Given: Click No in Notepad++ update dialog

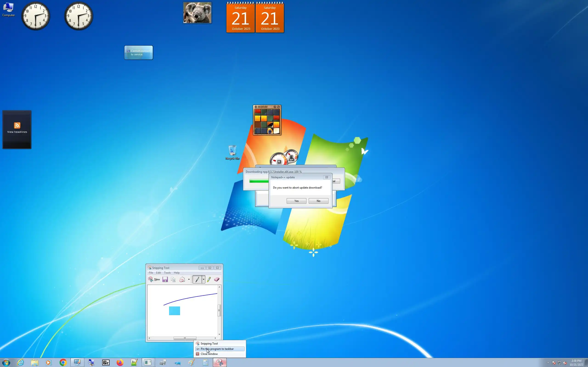Looking at the screenshot, I should click(318, 201).
